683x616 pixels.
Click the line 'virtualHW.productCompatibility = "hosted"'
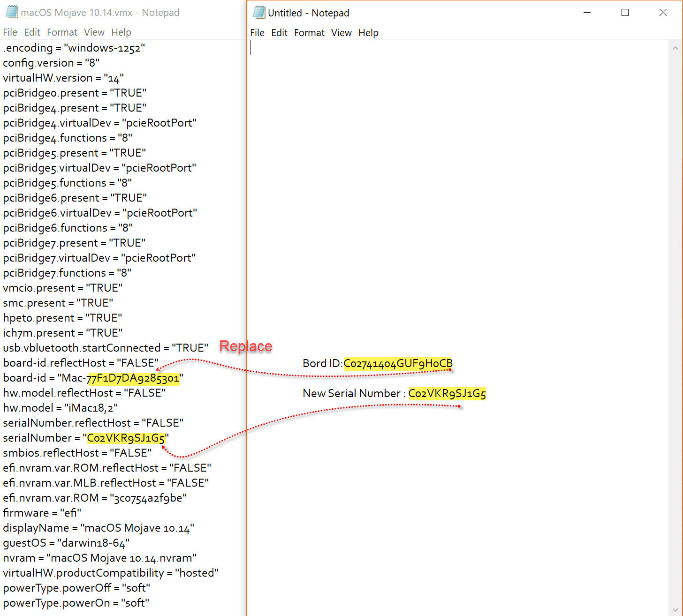(111, 573)
